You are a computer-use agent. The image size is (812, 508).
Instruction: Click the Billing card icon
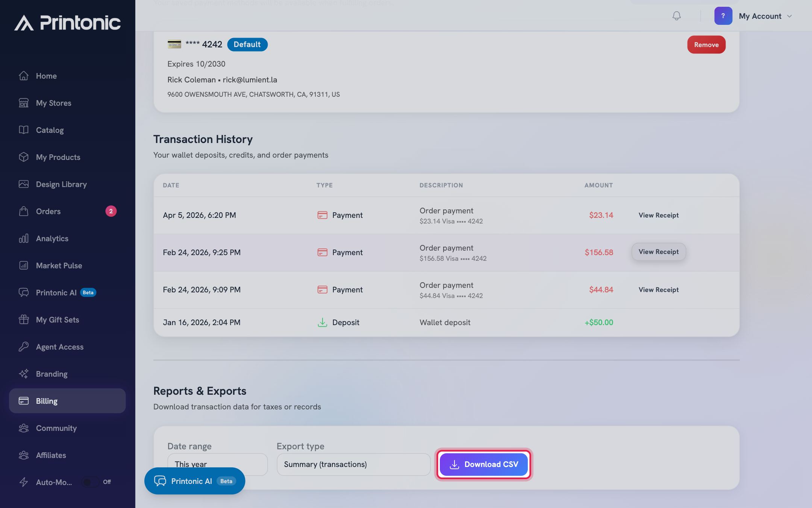point(24,401)
